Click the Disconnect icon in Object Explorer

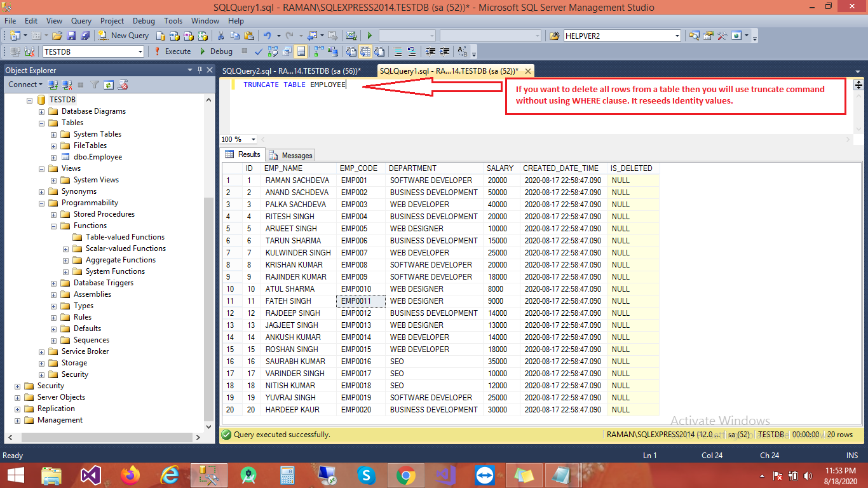(x=65, y=85)
